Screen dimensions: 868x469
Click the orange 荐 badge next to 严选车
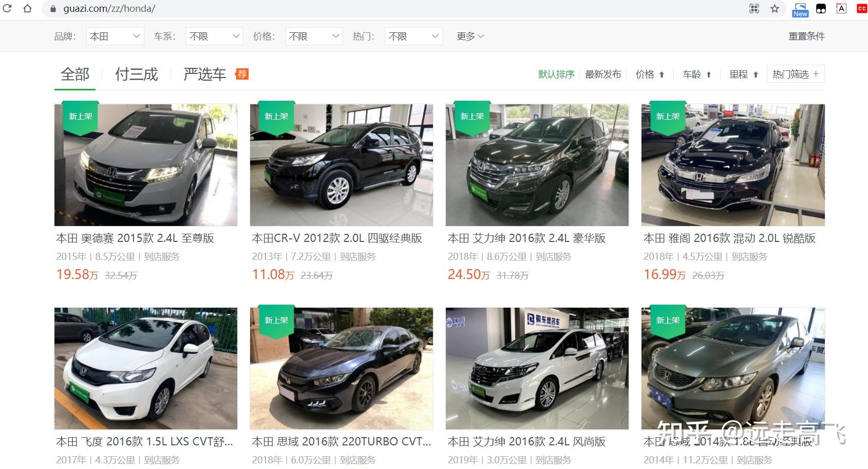coord(241,74)
